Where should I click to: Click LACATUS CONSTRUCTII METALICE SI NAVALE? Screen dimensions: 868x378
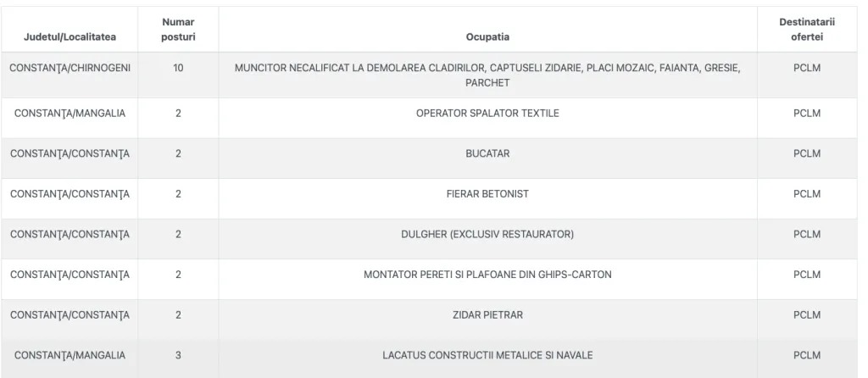[487, 355]
